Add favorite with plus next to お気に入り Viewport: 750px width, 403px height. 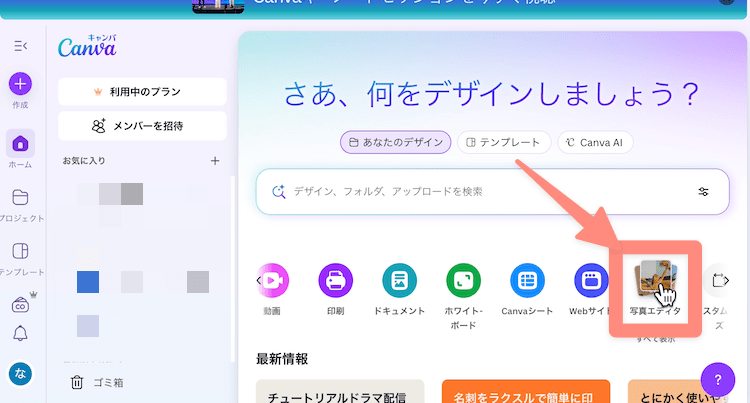[x=215, y=161]
